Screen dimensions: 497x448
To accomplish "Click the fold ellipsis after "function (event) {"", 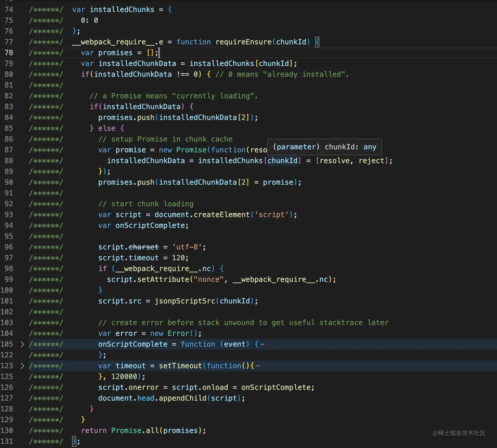I will point(262,345).
